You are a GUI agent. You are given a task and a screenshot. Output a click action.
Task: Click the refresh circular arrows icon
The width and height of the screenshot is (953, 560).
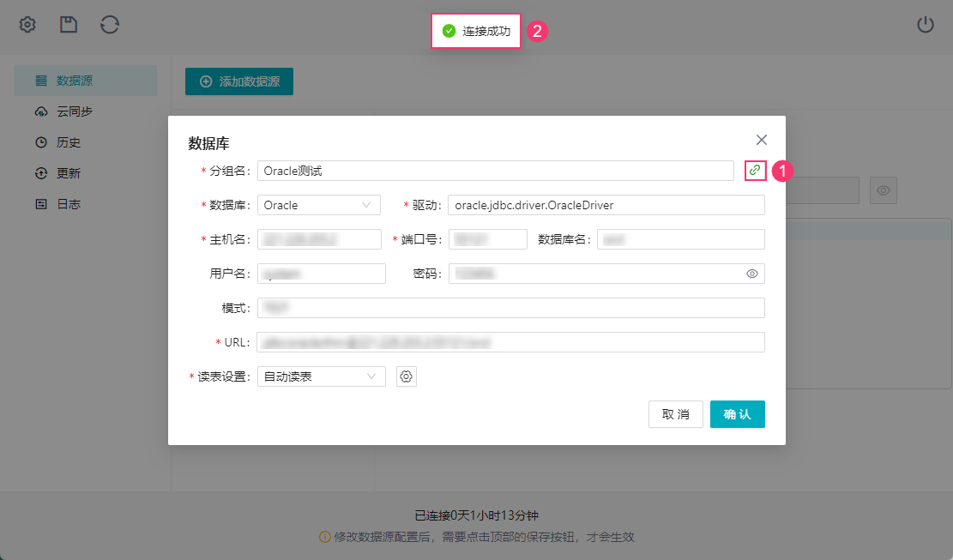[110, 25]
